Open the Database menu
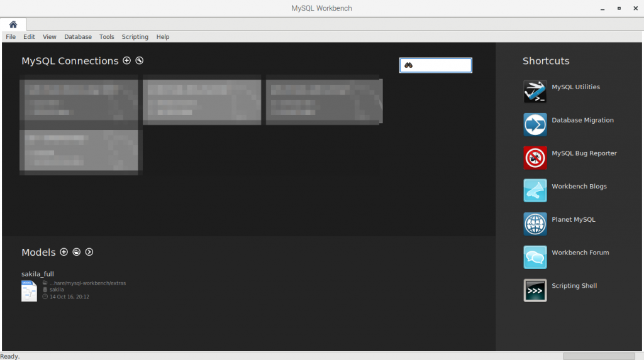The height and width of the screenshot is (360, 644). pyautogui.click(x=77, y=36)
